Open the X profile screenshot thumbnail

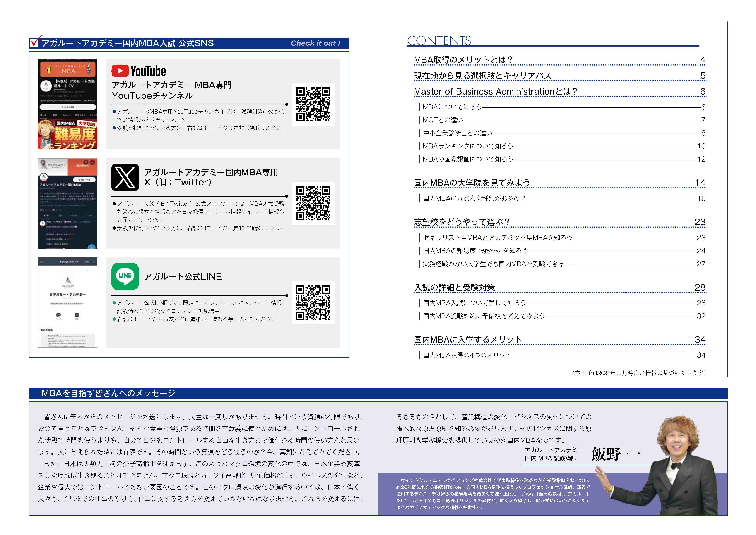[x=67, y=203]
